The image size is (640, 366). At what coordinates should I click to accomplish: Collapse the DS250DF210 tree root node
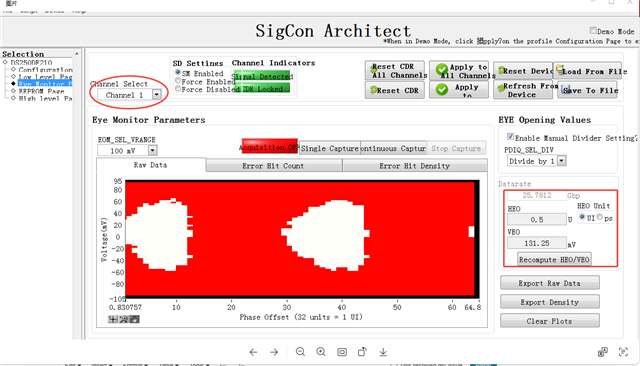pos(5,62)
